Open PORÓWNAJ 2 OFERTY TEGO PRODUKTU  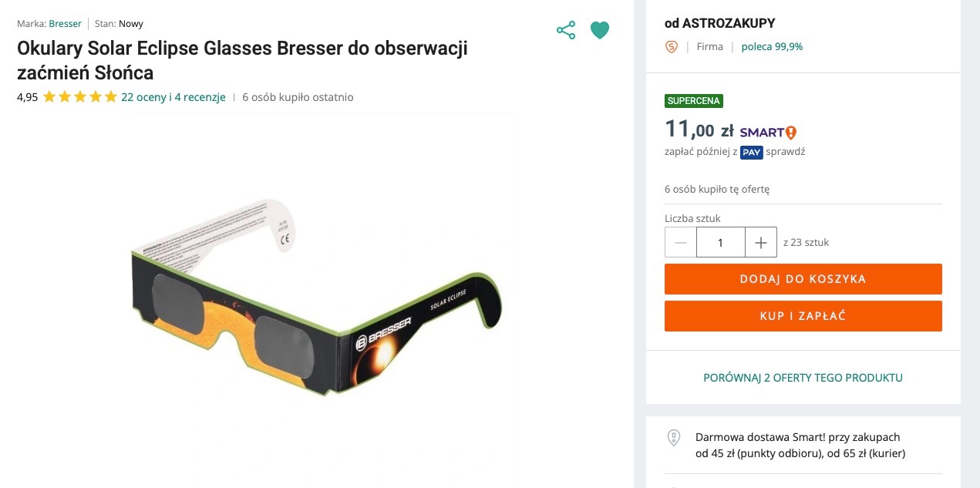tap(803, 378)
